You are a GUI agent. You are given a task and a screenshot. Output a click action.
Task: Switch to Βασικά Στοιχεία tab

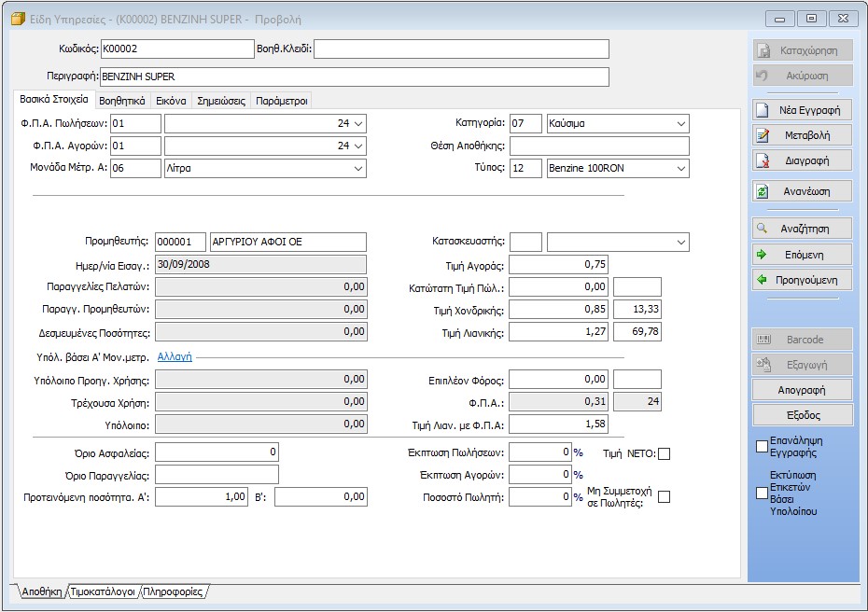(54, 100)
